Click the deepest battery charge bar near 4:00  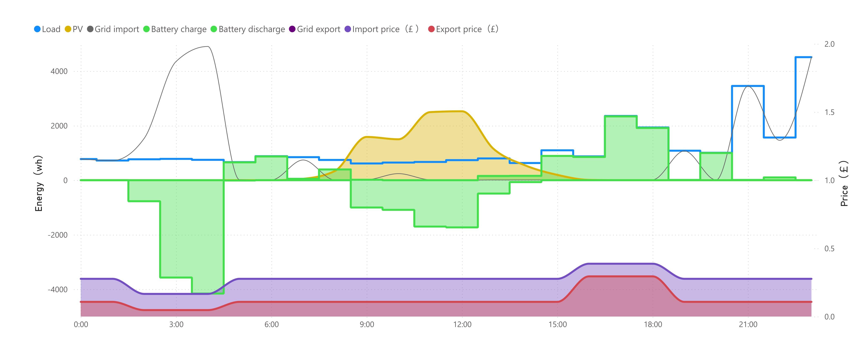pyautogui.click(x=208, y=237)
